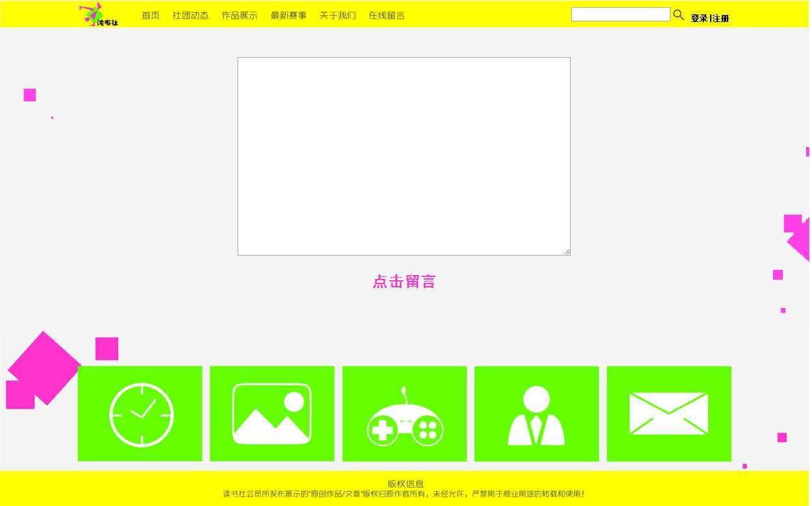Select 在线留言 navigation item

(x=386, y=16)
